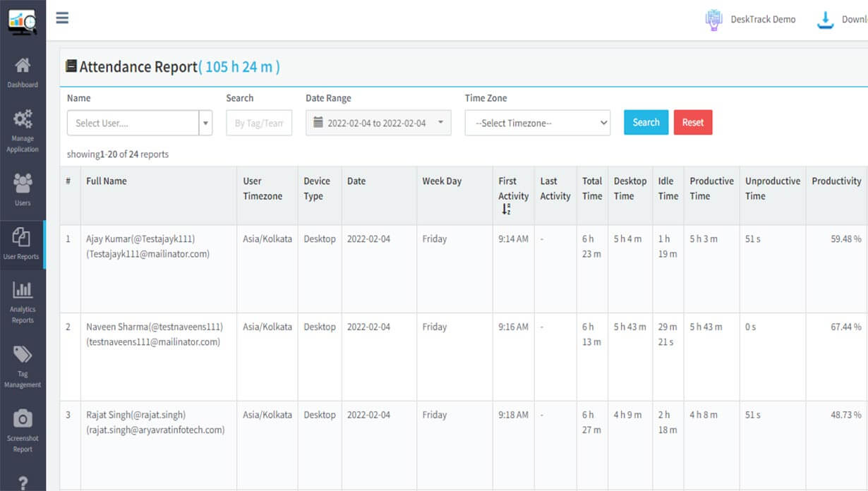The width and height of the screenshot is (868, 491).
Task: Click the blue Search button
Action: (x=646, y=122)
